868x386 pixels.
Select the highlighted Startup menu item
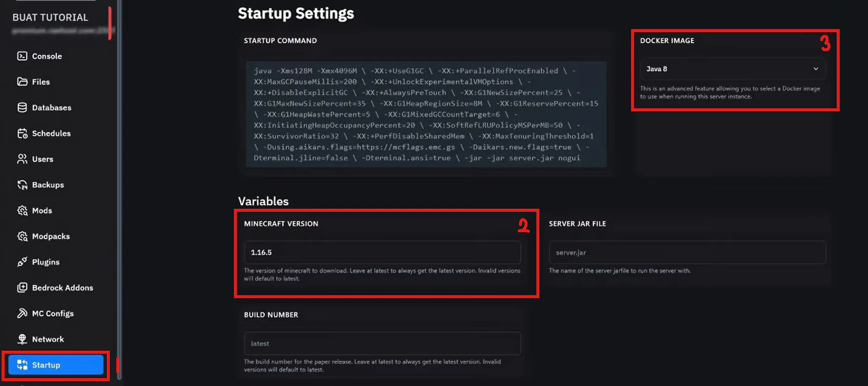click(56, 365)
